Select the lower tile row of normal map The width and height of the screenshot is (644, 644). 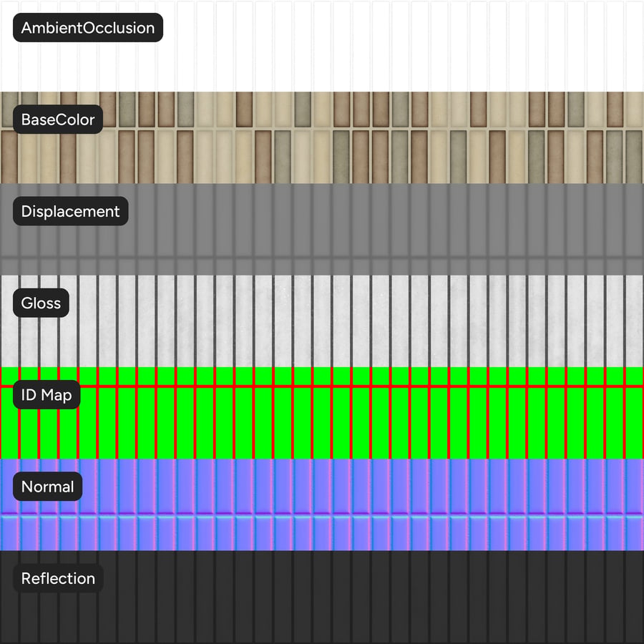click(322, 534)
